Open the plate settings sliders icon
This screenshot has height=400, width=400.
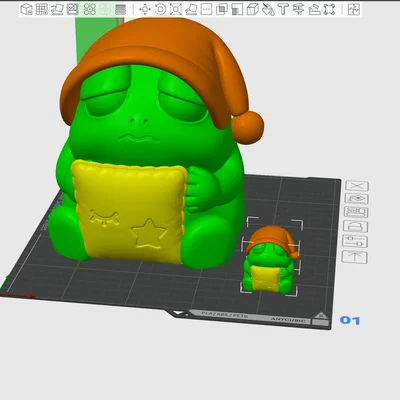click(355, 241)
